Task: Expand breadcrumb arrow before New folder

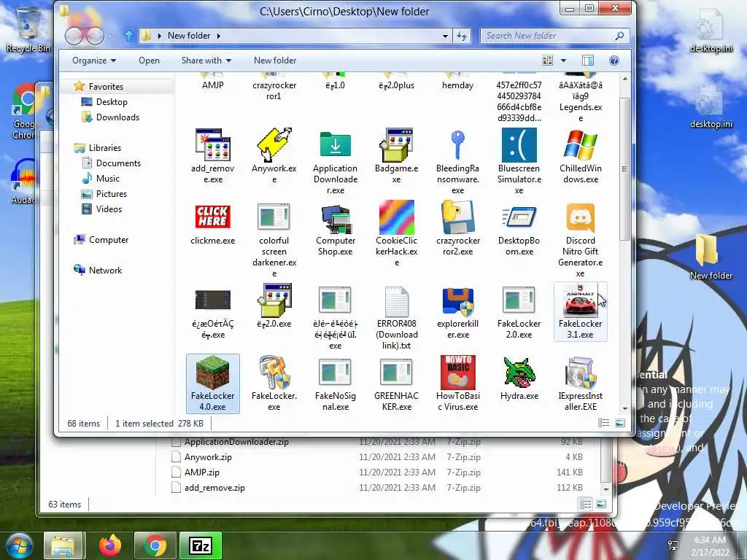Action: [159, 36]
